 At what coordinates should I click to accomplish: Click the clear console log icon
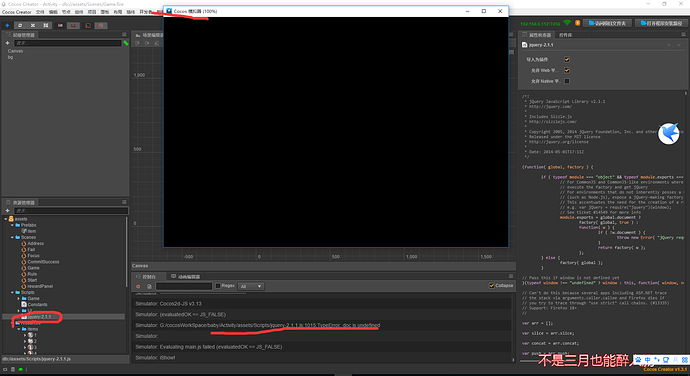tap(138, 287)
